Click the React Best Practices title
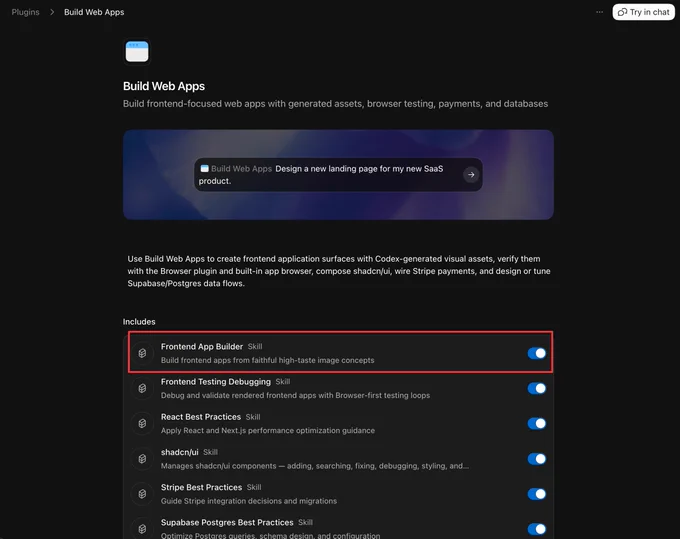The height and width of the screenshot is (539, 680). tap(201, 417)
